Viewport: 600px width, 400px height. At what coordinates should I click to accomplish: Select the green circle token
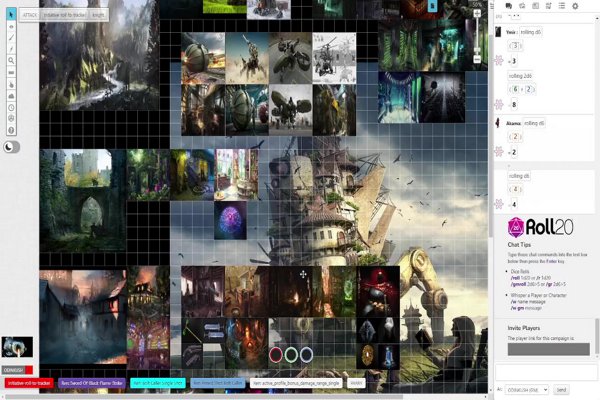pyautogui.click(x=291, y=355)
